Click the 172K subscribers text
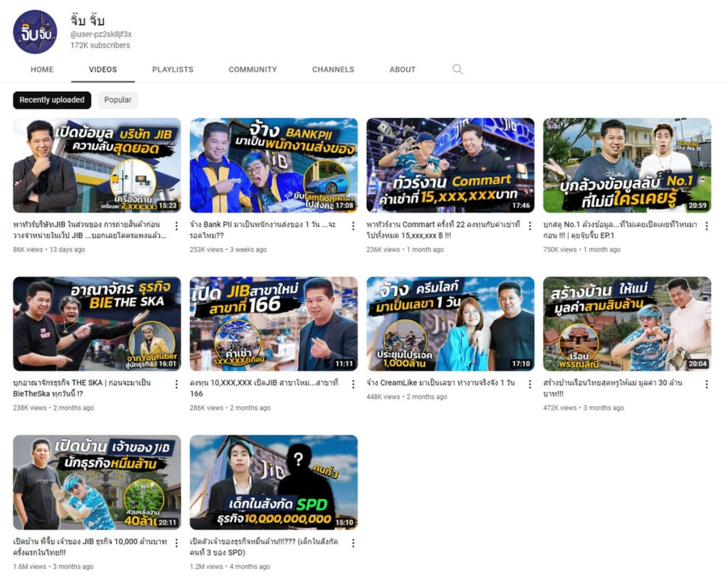This screenshot has width=728, height=581. coord(100,46)
